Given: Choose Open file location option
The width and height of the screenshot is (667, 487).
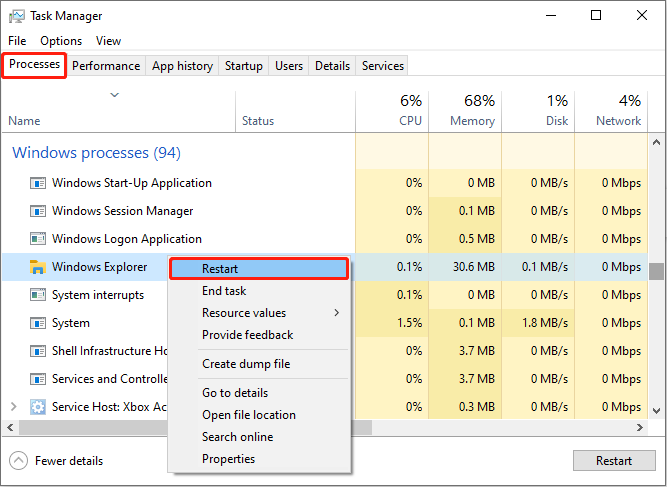Looking at the screenshot, I should (259, 415).
